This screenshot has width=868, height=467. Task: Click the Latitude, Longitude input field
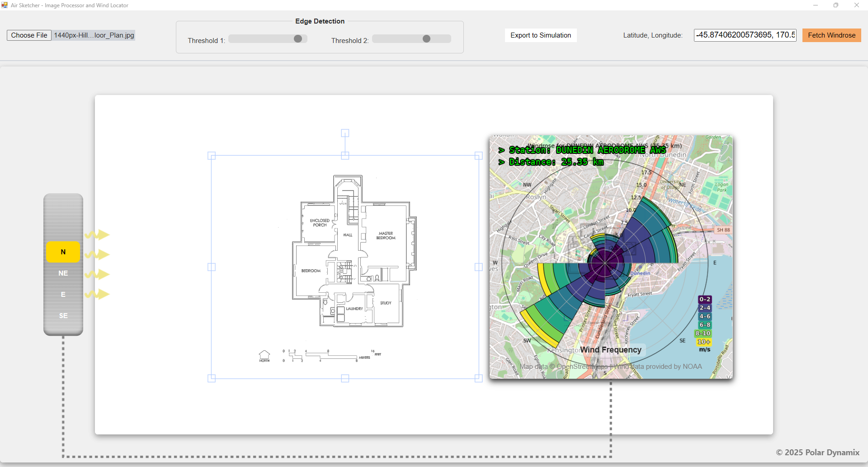745,35
